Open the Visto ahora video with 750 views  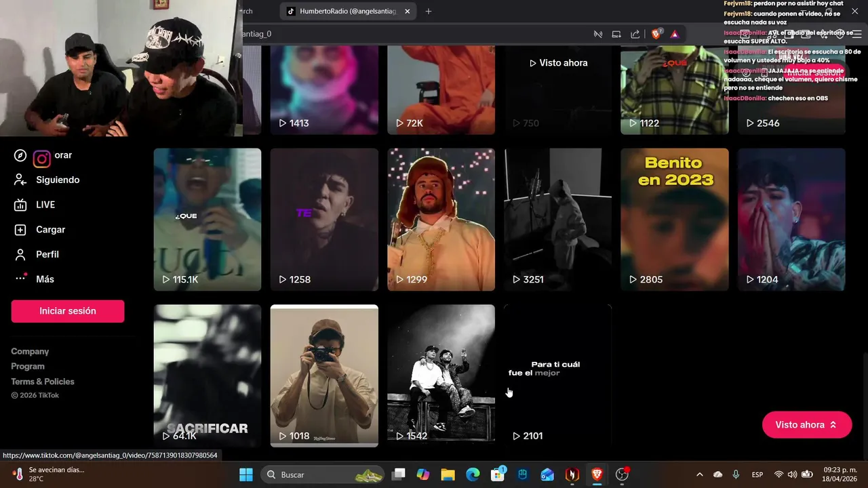[557, 89]
